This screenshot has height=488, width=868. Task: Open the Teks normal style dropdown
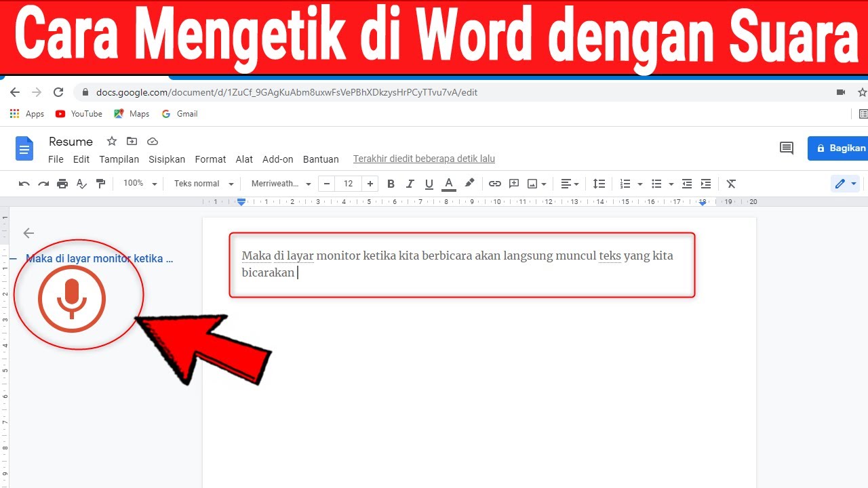pos(203,184)
